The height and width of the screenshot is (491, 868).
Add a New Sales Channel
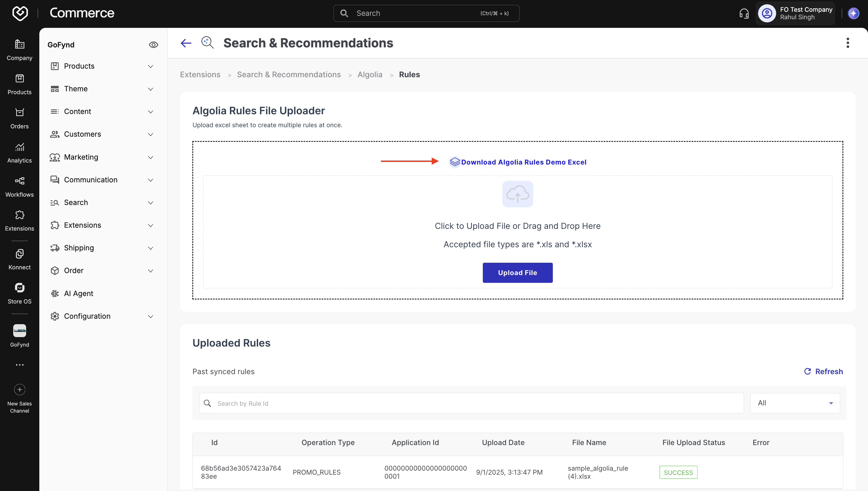coord(20,398)
